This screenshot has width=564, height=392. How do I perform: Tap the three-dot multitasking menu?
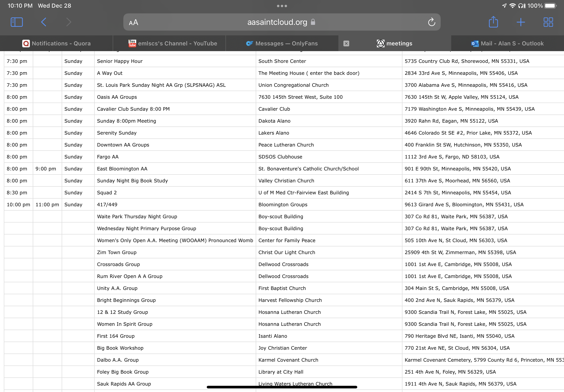[x=282, y=6]
